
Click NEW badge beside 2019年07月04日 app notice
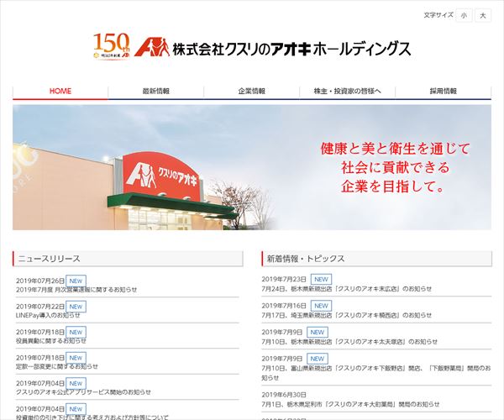pyautogui.click(x=76, y=383)
